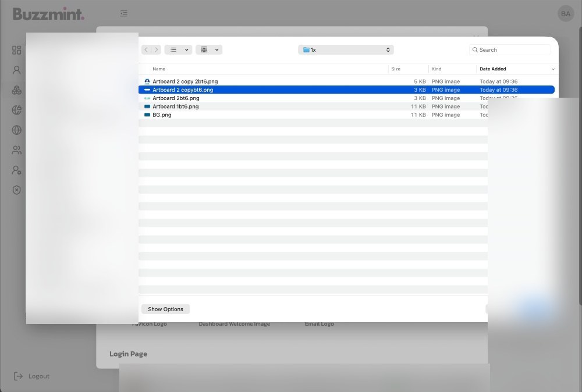Go back in file dialog
Image resolution: width=582 pixels, height=392 pixels.
point(146,49)
